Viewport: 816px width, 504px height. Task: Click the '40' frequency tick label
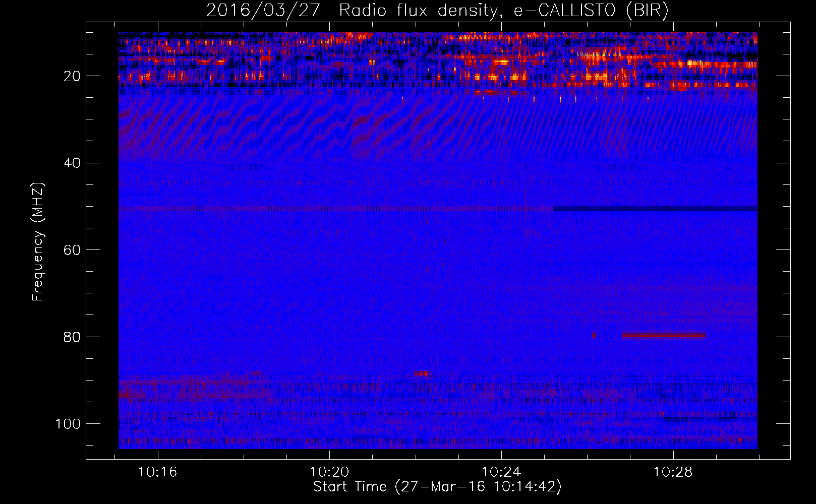point(73,163)
